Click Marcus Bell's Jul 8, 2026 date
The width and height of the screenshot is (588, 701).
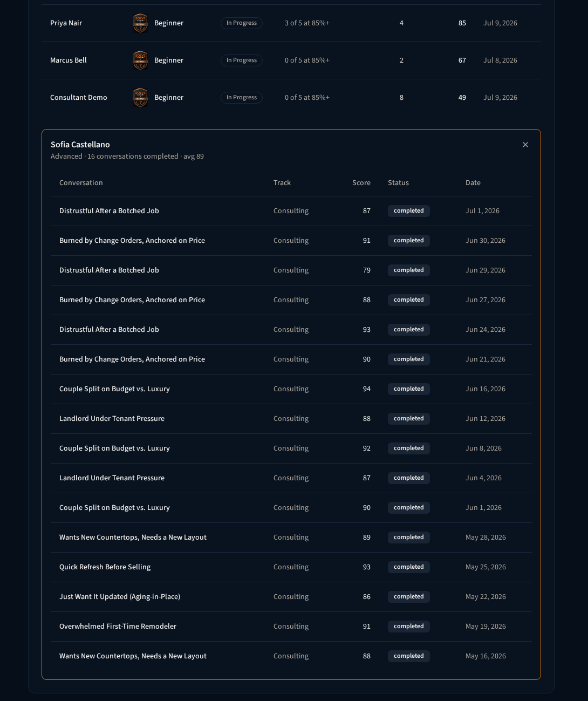pos(501,60)
